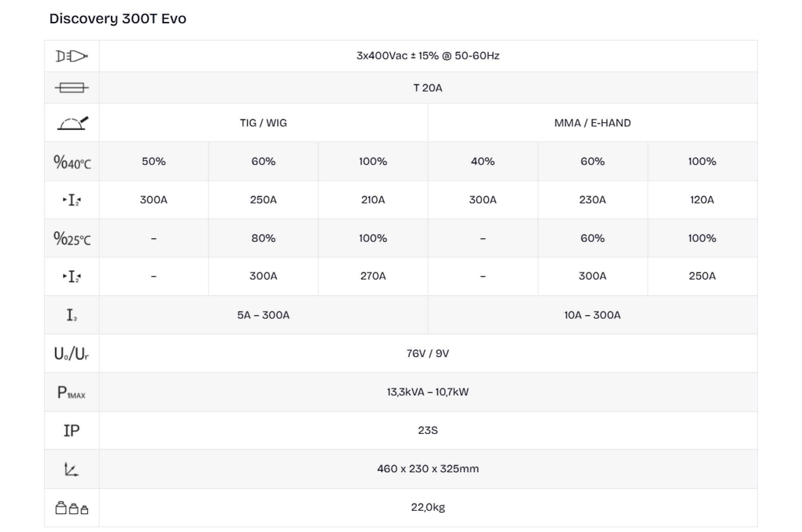Click the welding arc electrode icon
This screenshot has height=532, width=802.
coord(72,123)
